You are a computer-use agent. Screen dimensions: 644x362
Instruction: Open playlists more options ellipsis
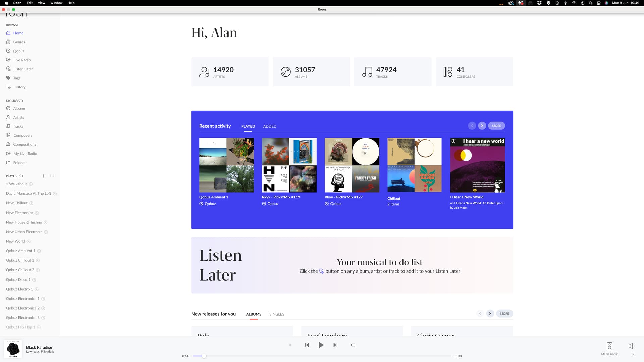tap(52, 176)
